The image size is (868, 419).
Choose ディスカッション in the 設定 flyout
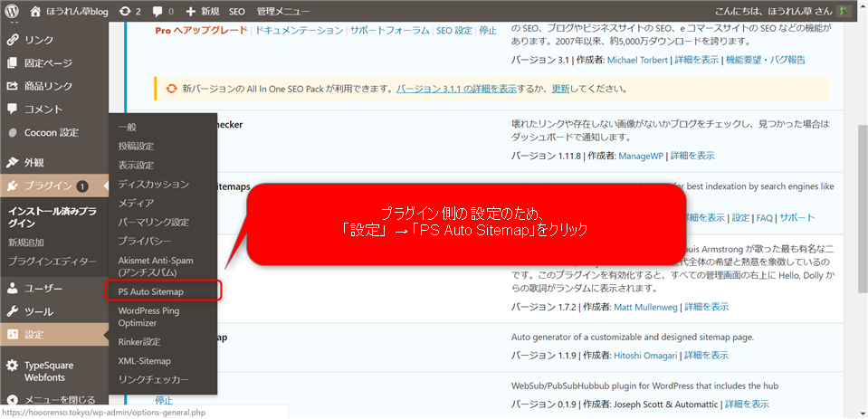(x=153, y=184)
